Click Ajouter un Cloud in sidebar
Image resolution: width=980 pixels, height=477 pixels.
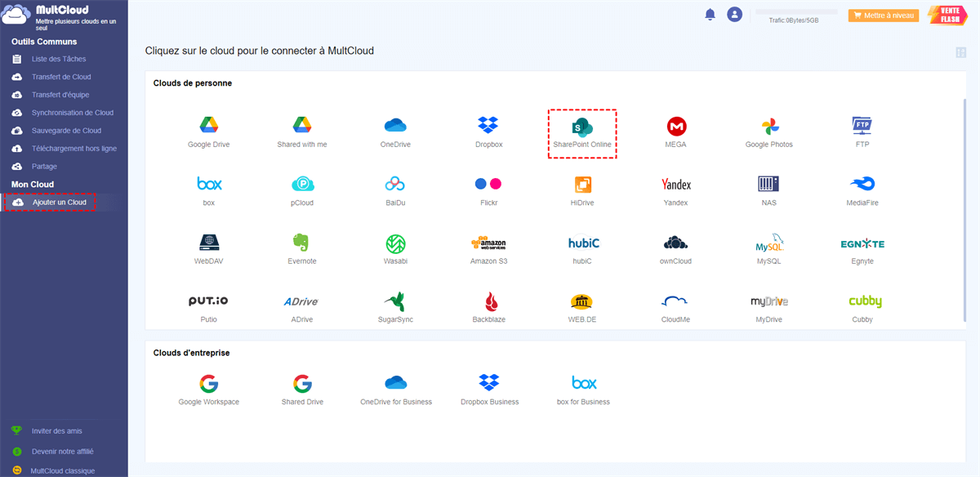pyautogui.click(x=51, y=202)
